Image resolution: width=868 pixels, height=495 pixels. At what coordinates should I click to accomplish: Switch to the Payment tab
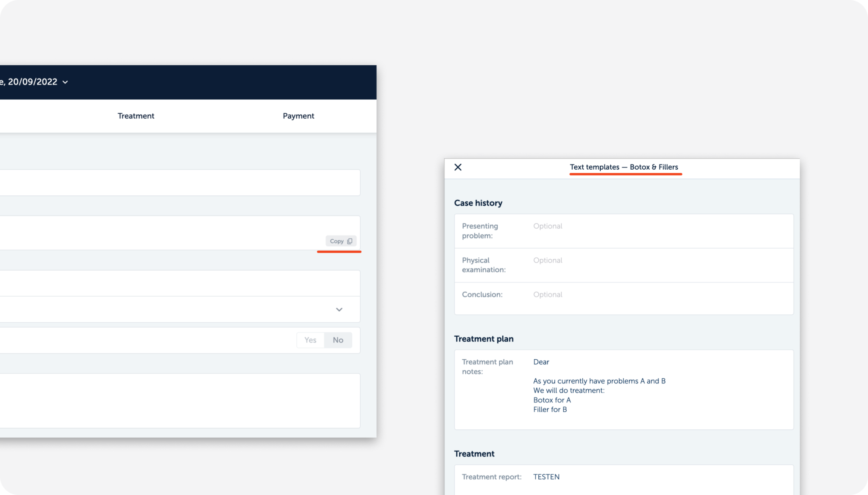click(298, 116)
